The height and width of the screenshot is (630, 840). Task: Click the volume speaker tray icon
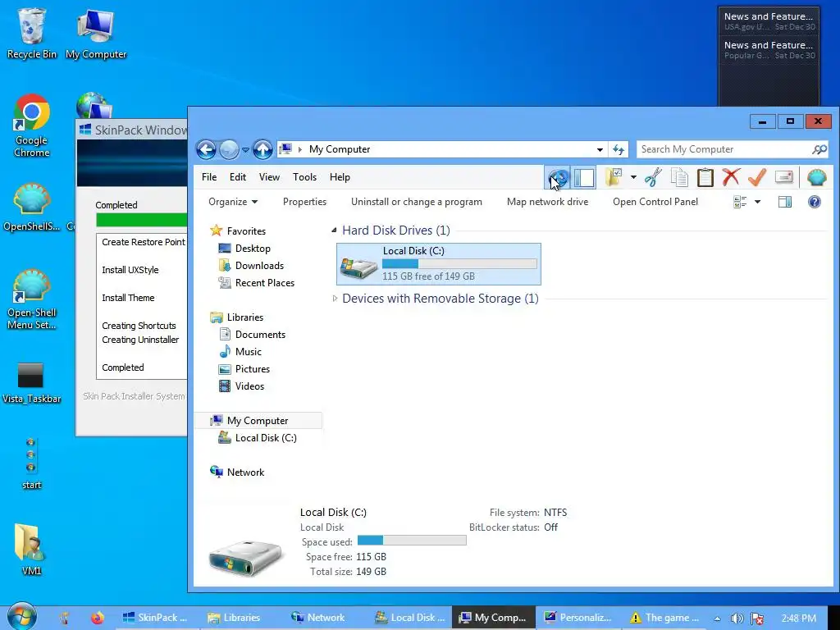click(x=737, y=618)
